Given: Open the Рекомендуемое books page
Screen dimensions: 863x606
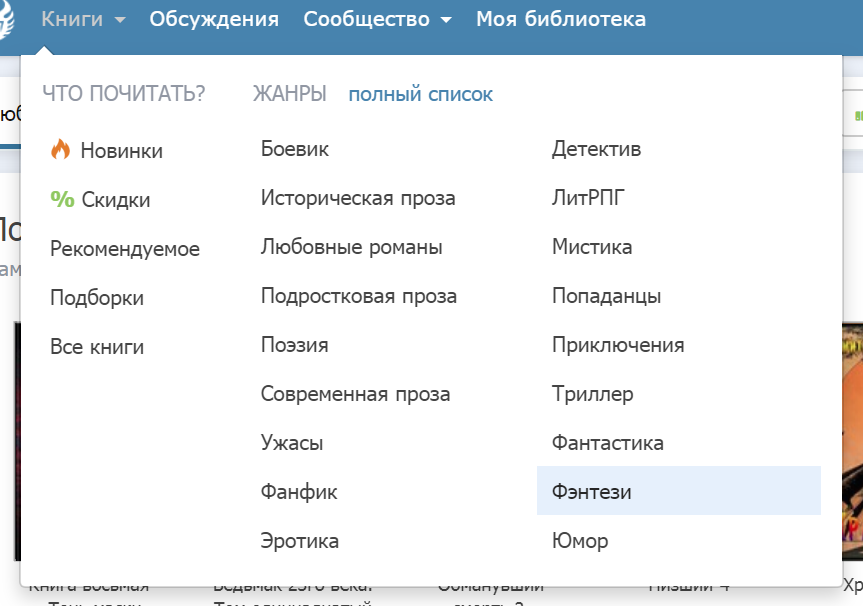Looking at the screenshot, I should point(125,249).
